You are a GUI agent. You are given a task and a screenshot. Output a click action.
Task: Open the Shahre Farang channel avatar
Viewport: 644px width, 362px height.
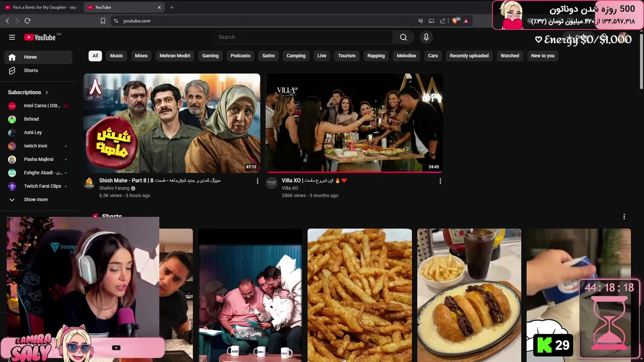(x=89, y=183)
